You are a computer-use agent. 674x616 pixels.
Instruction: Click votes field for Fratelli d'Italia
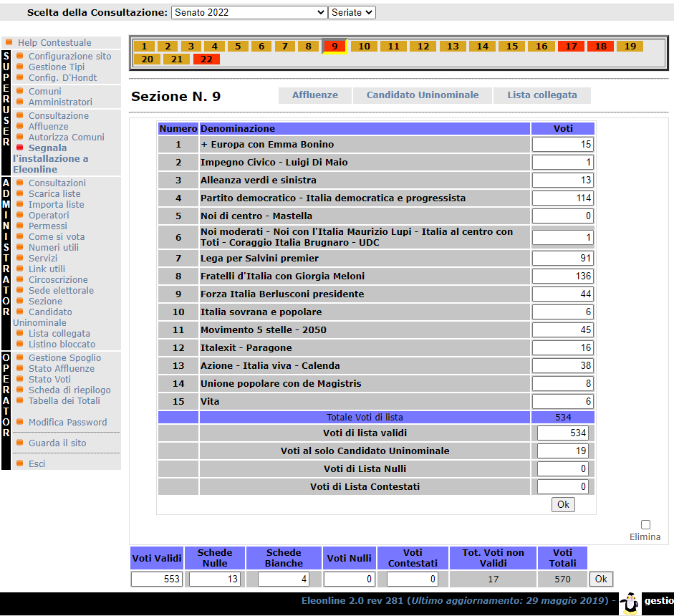(563, 276)
